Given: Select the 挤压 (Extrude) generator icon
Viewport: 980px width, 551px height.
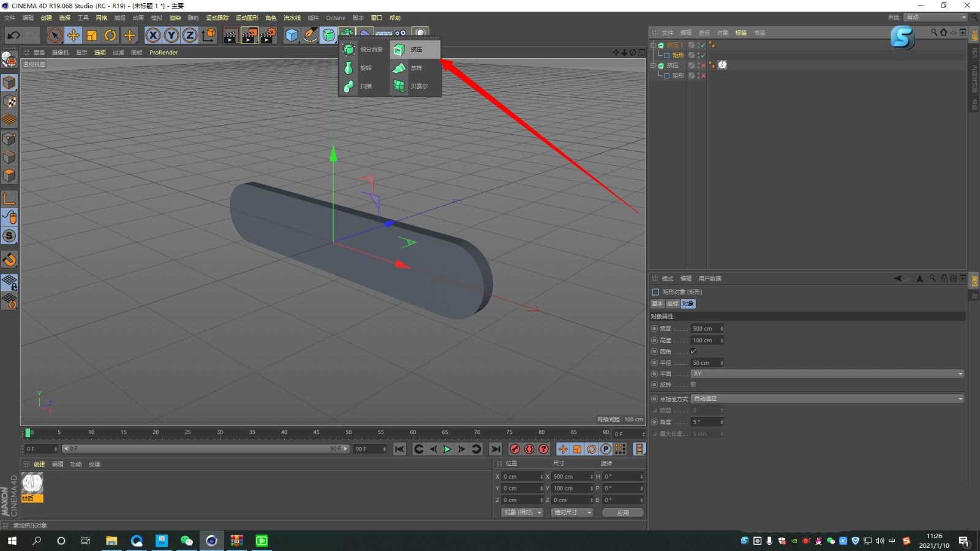Looking at the screenshot, I should tap(400, 49).
